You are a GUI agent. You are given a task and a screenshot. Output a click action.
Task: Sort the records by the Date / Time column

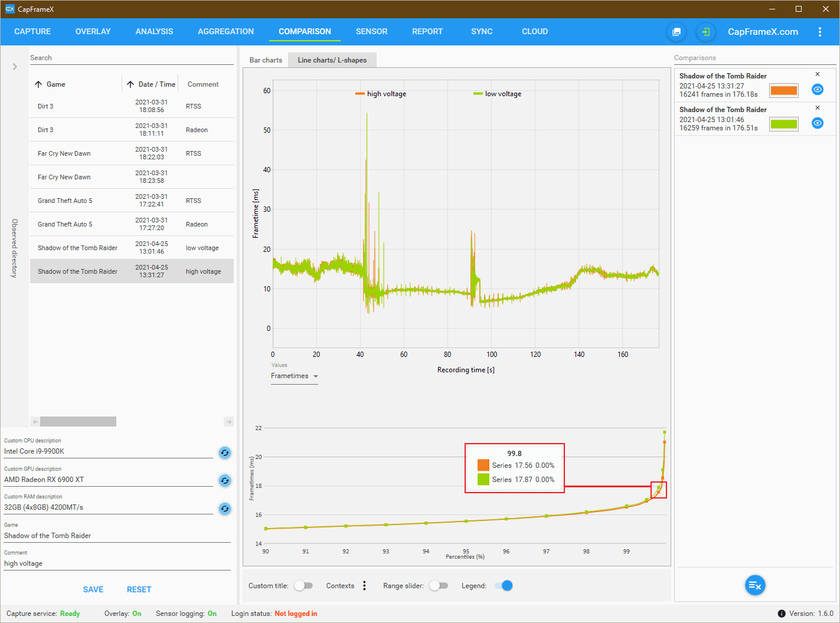click(151, 84)
